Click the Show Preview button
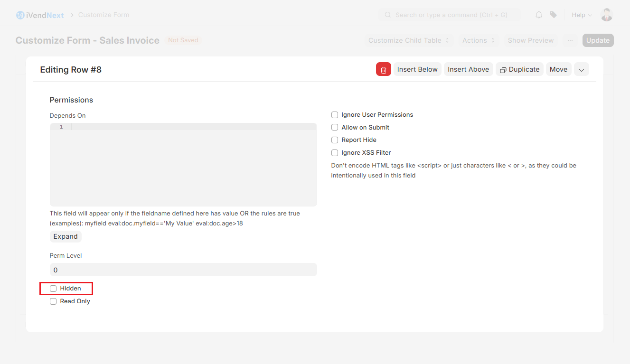This screenshot has width=630, height=364. click(531, 40)
